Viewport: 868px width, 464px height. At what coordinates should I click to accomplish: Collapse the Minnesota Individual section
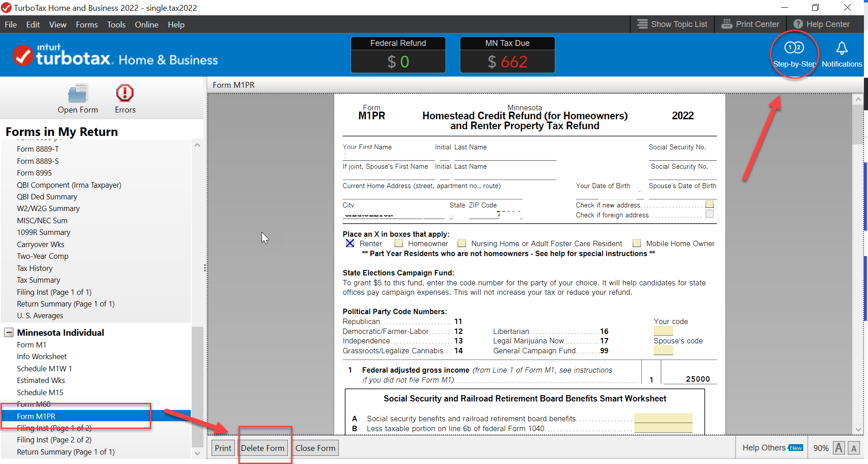pos(9,333)
